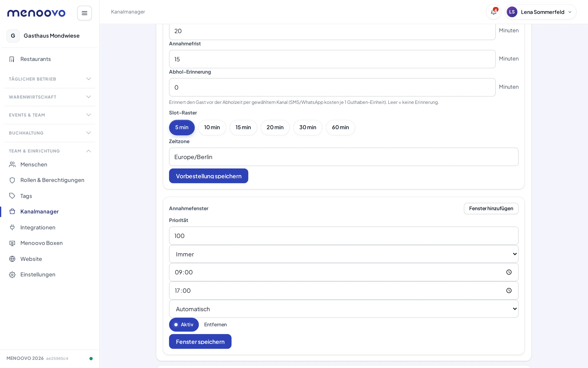Open the Automatisch dropdown
Screen dimensions: 588x368
click(344, 309)
